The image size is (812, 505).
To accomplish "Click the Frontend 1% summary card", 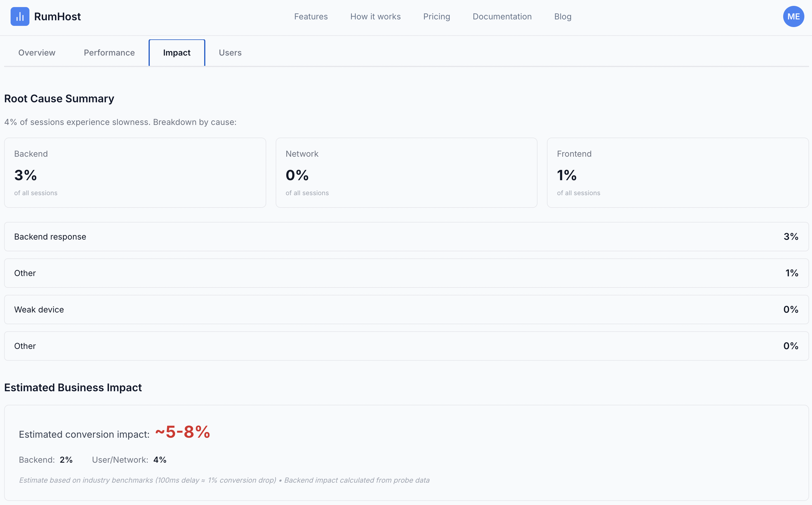I will 677,173.
